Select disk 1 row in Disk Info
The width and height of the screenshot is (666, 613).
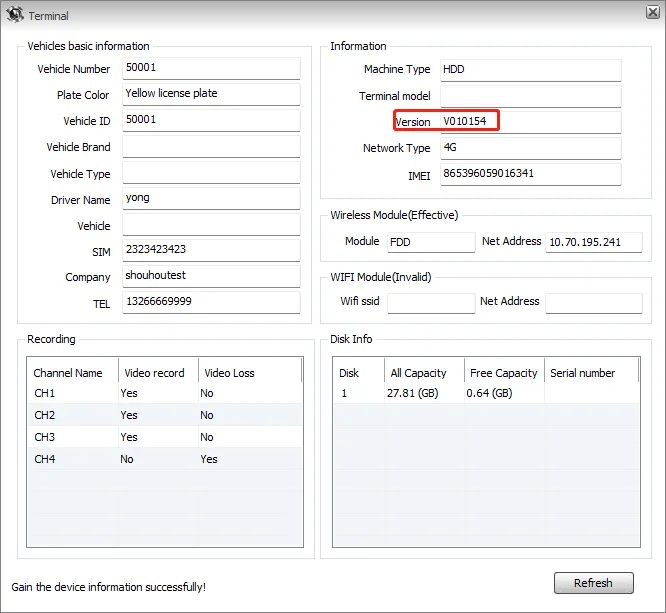pos(486,393)
